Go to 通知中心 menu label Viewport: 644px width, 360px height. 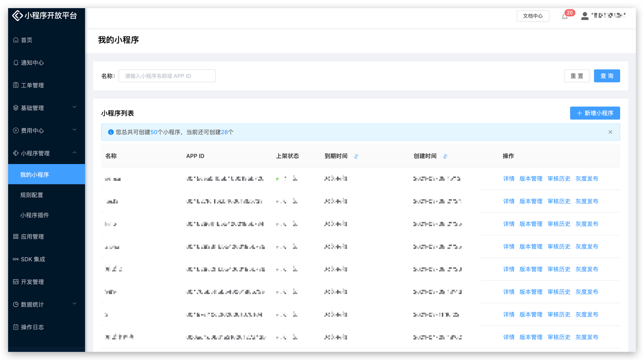tap(32, 63)
